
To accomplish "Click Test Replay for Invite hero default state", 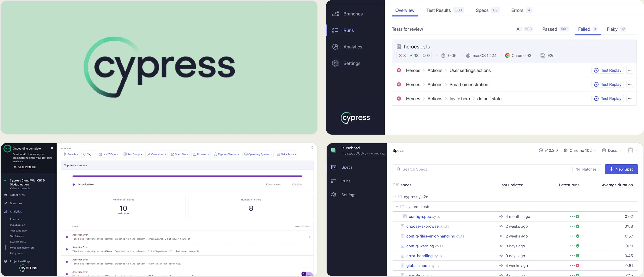I will pyautogui.click(x=607, y=99).
